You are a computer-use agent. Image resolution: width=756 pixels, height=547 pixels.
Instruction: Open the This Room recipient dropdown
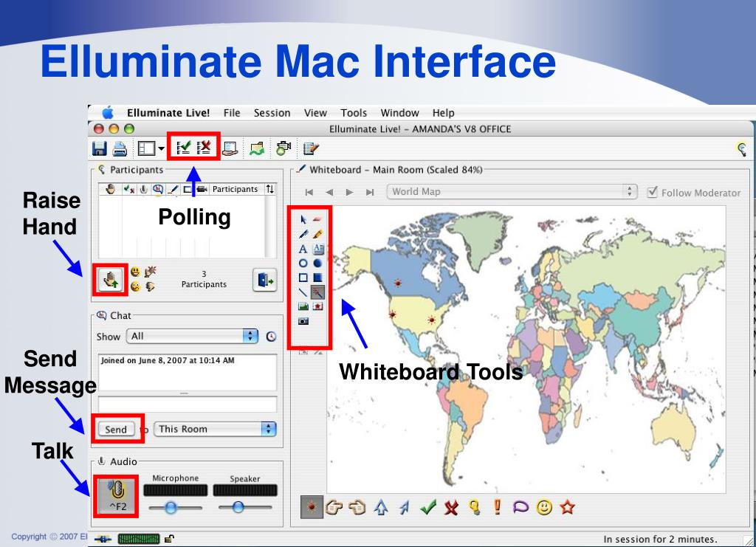[x=215, y=429]
